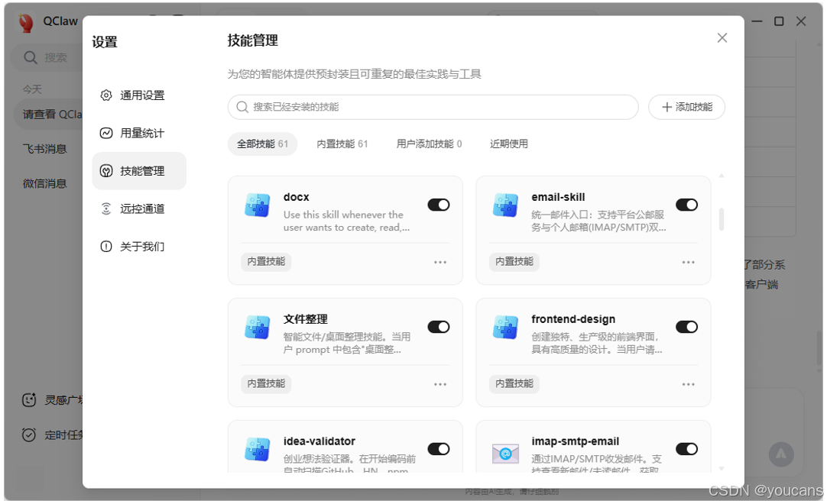Switch to the 内置技能 tab
Image resolution: width=827 pixels, height=504 pixels.
pos(342,143)
